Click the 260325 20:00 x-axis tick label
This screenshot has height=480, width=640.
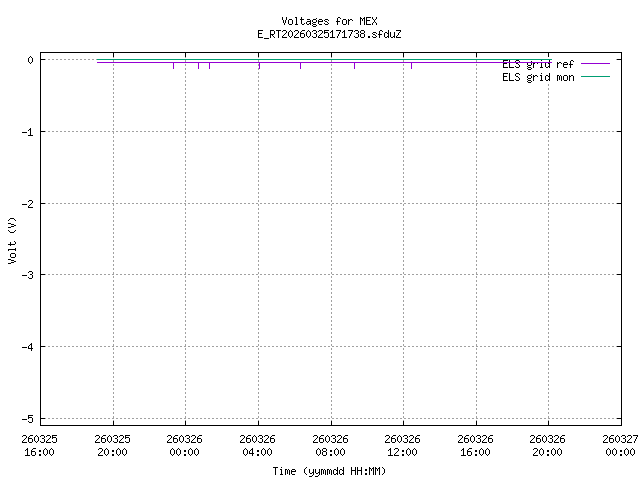113,444
